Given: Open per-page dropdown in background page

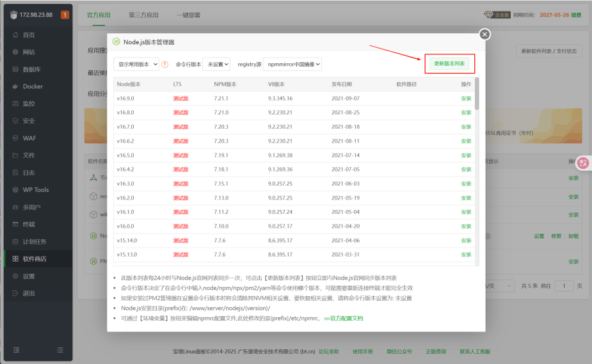Looking at the screenshot, I should (x=499, y=286).
